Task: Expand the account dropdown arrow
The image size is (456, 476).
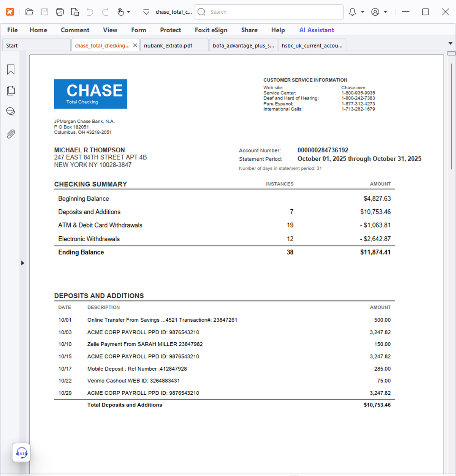Action: click(x=385, y=12)
